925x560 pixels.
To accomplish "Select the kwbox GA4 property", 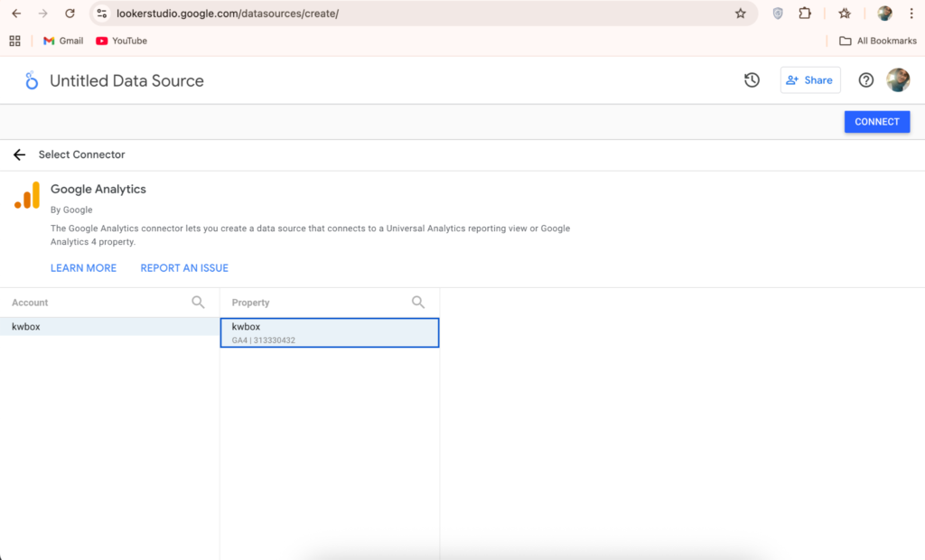I will (x=329, y=332).
